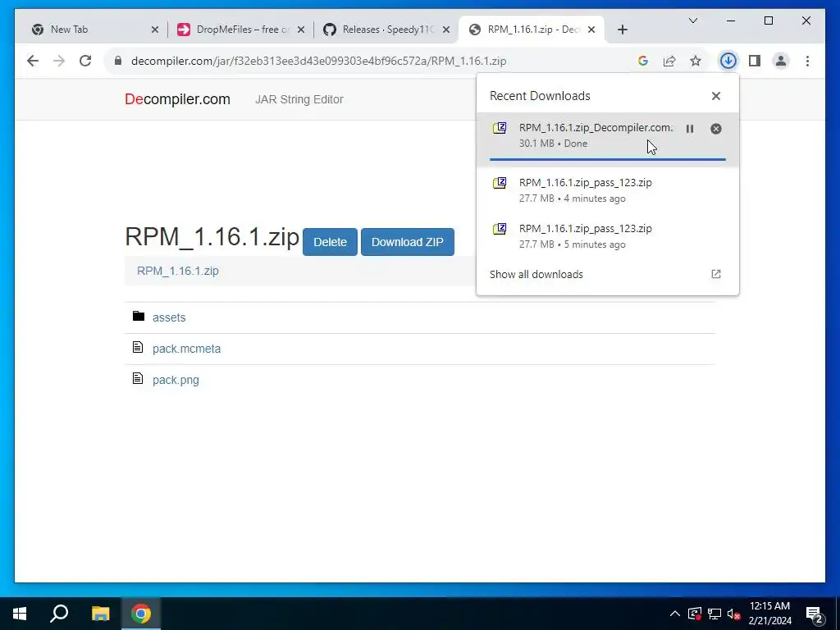
Task: Click the Delete button
Action: click(330, 242)
